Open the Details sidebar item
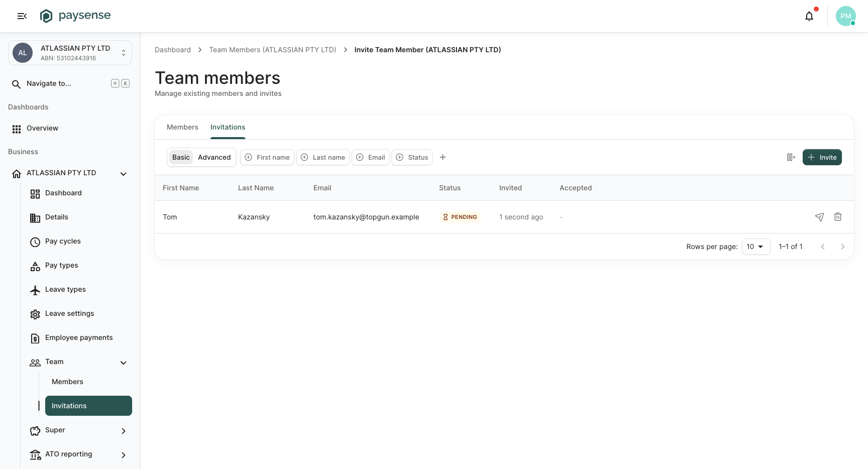Image resolution: width=868 pixels, height=469 pixels. pos(78,217)
